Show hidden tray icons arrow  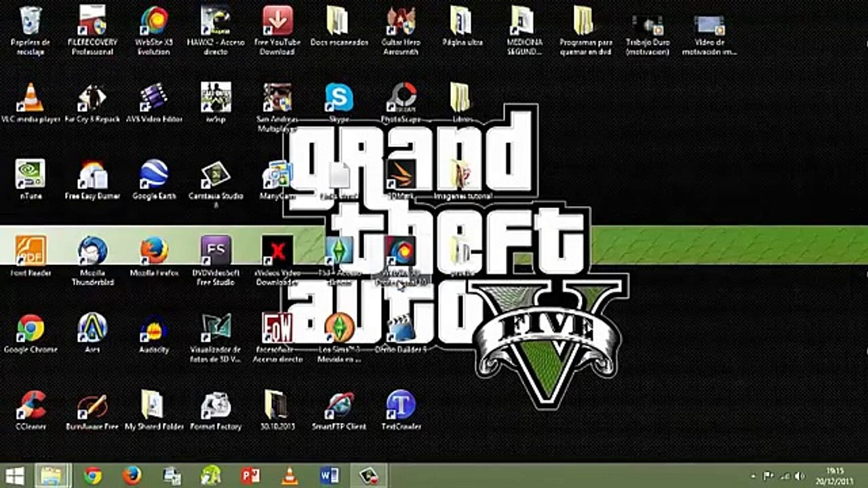pos(754,476)
